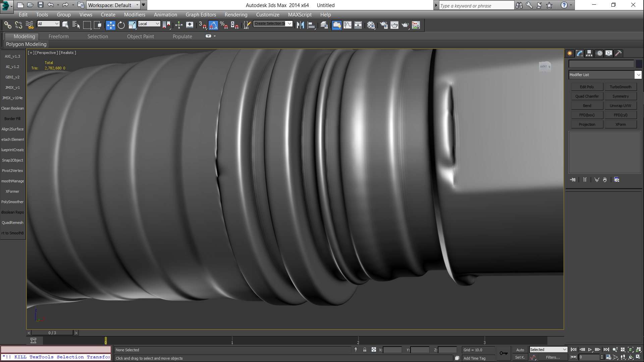Open the undo history dropdown arrow
644x362 pixels.
[58, 5]
